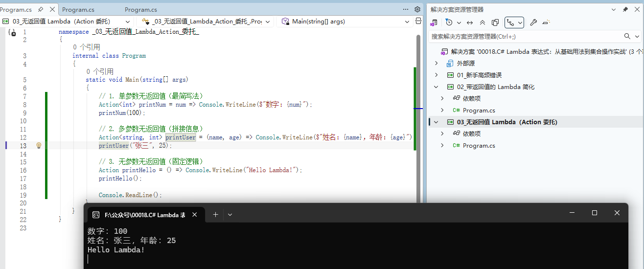Expand Program.cs under the 03 project

pos(442,145)
